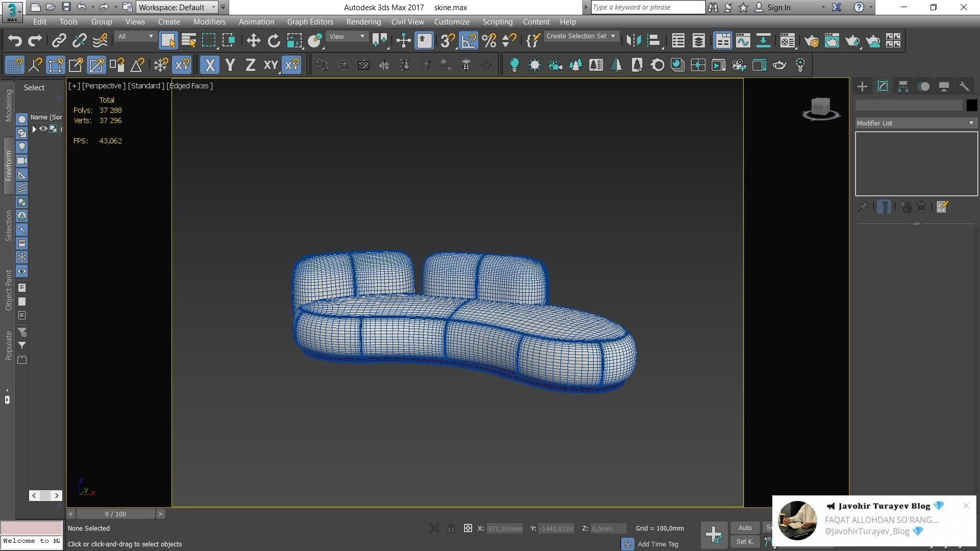The image size is (980, 551).
Task: Open the Edged Faces shading menu
Action: click(x=190, y=86)
